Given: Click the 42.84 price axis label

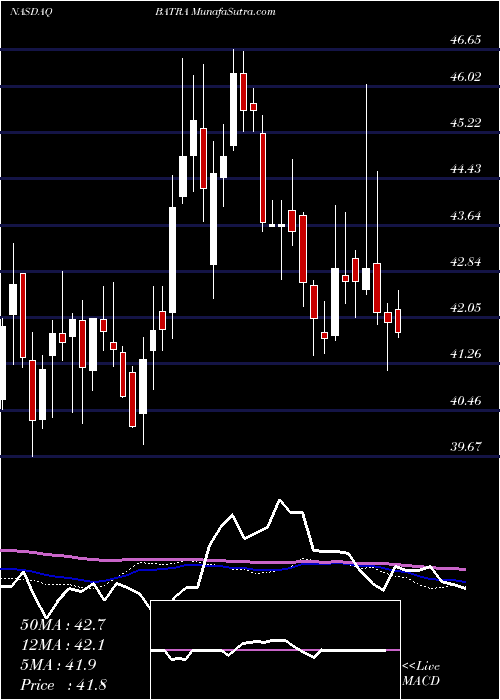Looking at the screenshot, I should (x=466, y=262).
